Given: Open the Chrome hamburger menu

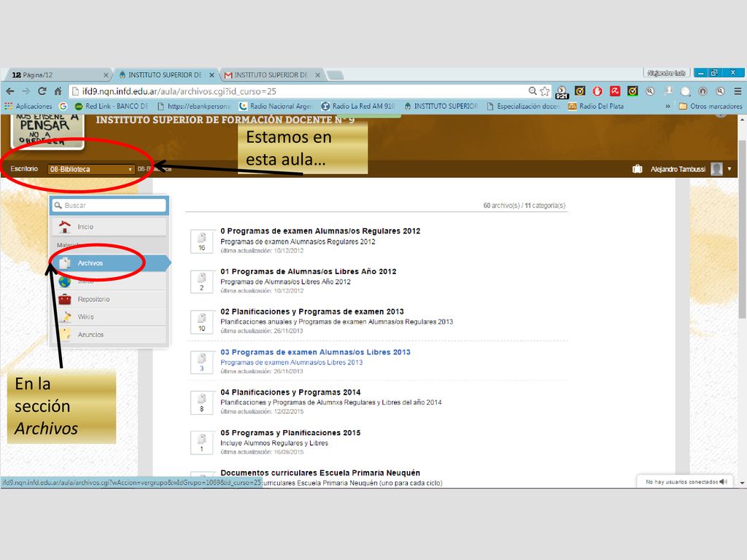Looking at the screenshot, I should click(738, 91).
